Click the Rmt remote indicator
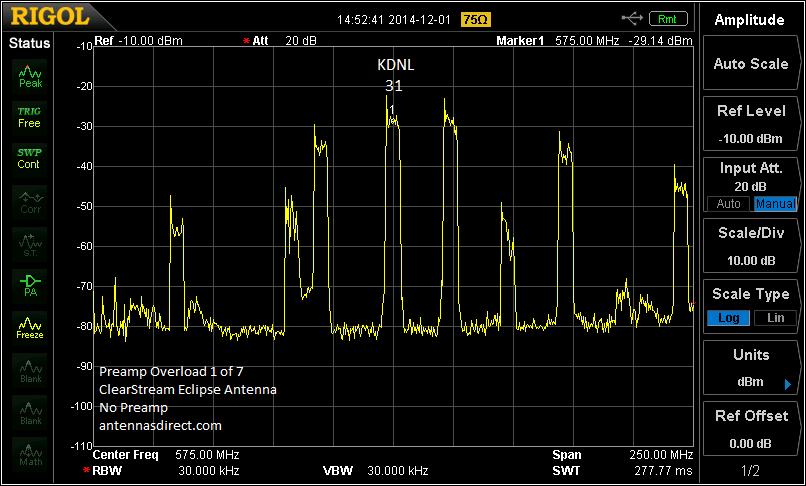806x486 pixels. (x=669, y=18)
